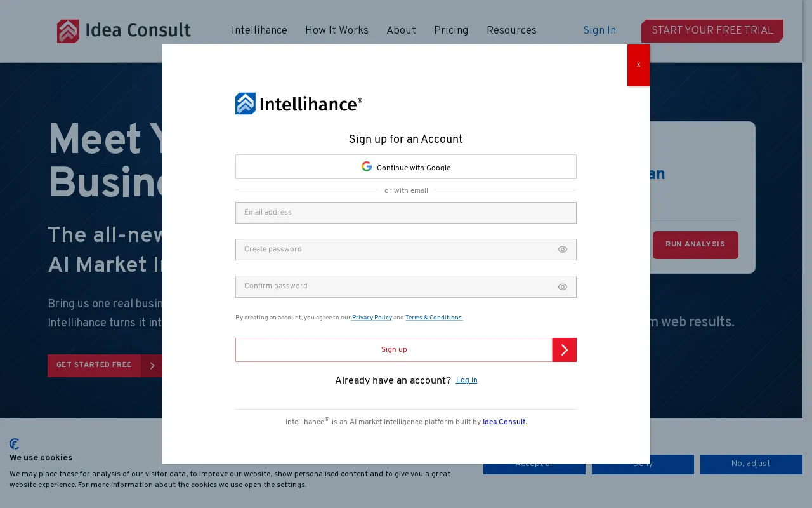Click the Sign up for an Account heading
Image resolution: width=812 pixels, height=508 pixels.
[406, 140]
